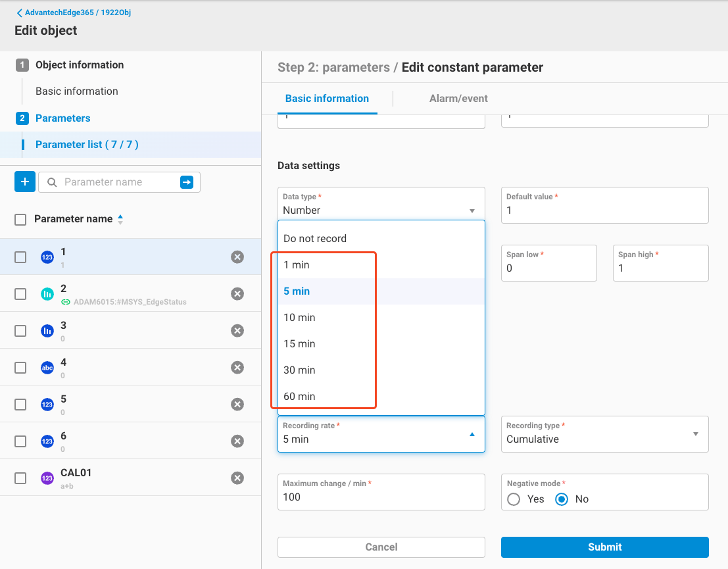Open the Data type dropdown
The image size is (728, 569).
381,204
